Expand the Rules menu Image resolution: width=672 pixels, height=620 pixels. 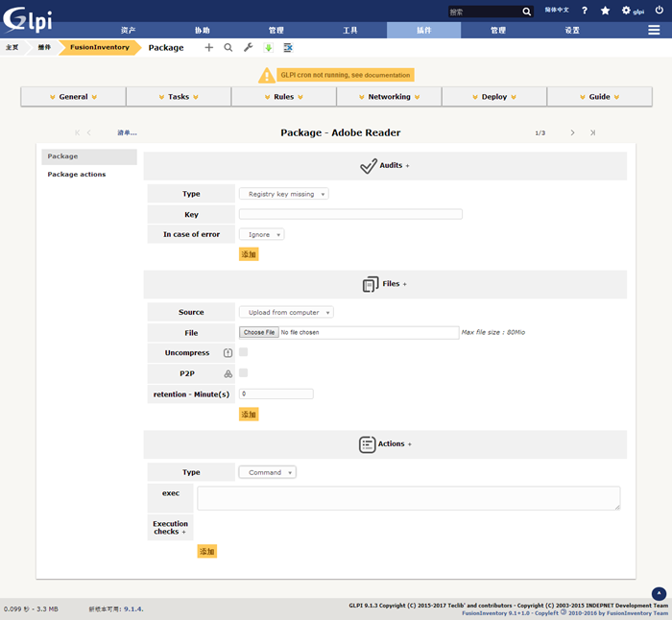point(284,97)
